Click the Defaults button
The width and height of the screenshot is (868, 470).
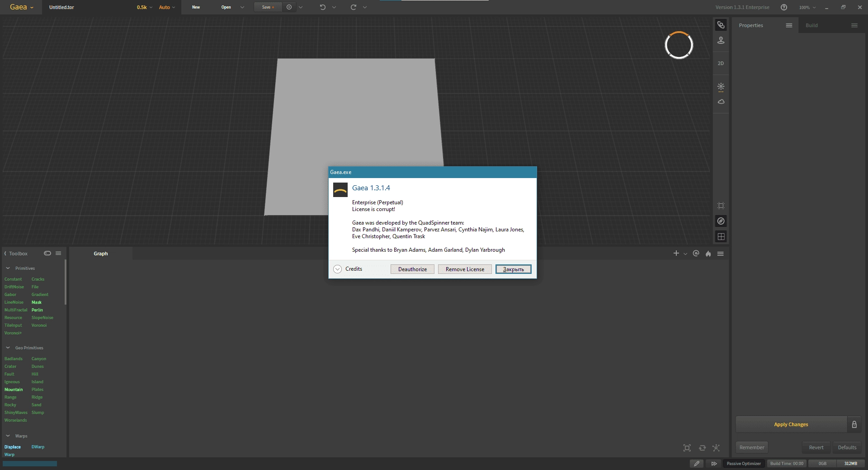point(847,447)
